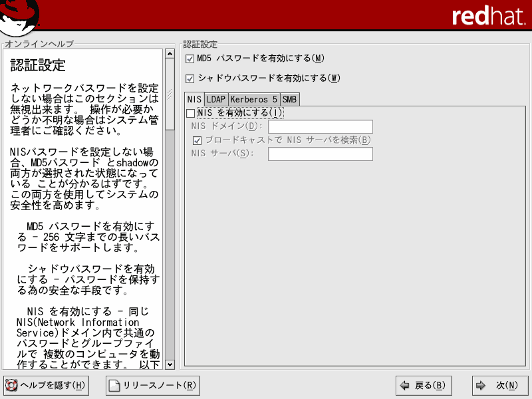Click the 'NIS(Network Information' help text line
This screenshot has height=399, width=532.
(78, 322)
